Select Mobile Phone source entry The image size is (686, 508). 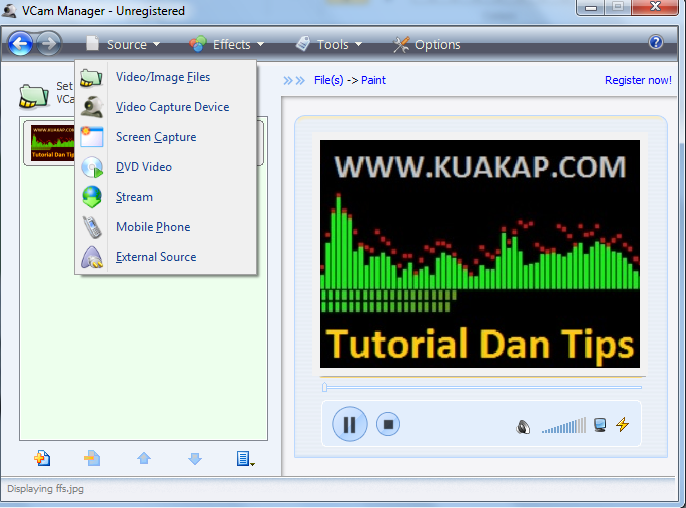(165, 227)
